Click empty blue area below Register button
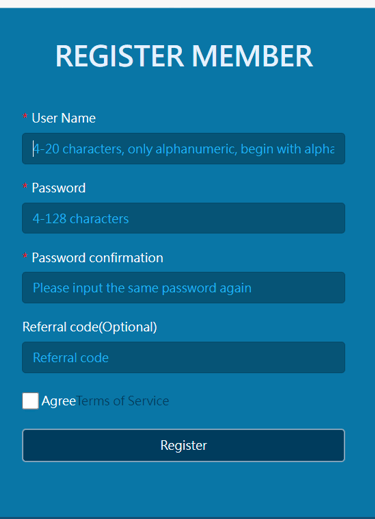 click(183, 488)
